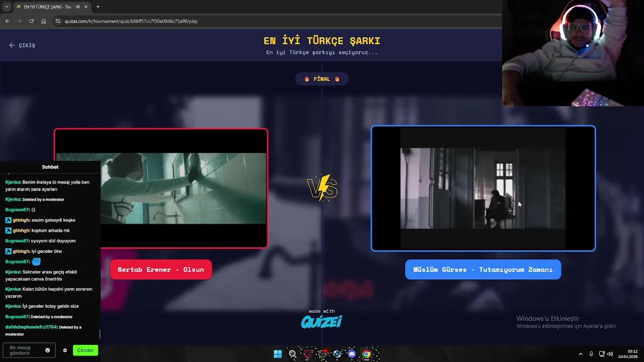
Task: Click the Chrome forward arrow
Action: pyautogui.click(x=19, y=21)
